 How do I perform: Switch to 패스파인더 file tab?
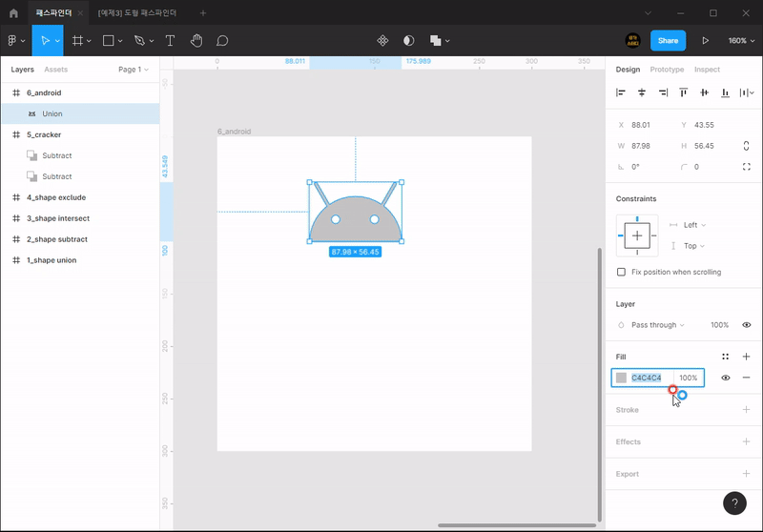(x=53, y=13)
